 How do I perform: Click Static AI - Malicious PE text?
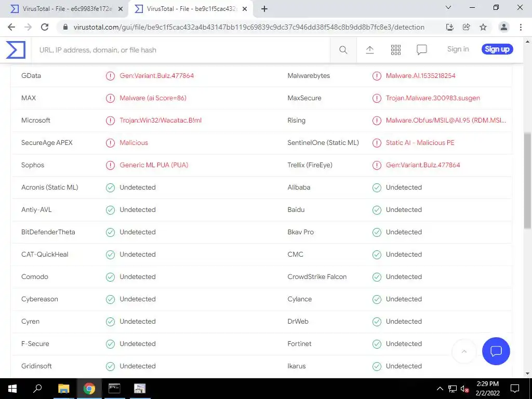click(x=420, y=143)
